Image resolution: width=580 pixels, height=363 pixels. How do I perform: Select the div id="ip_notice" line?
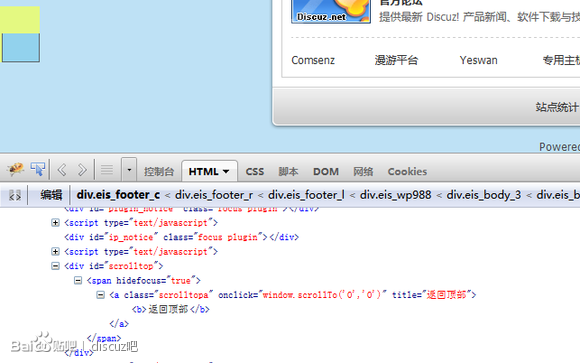(181, 237)
